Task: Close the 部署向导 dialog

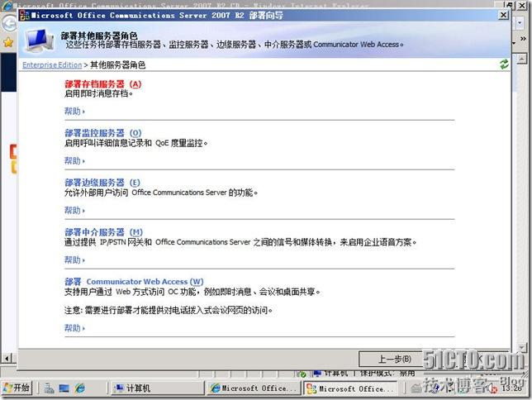Action: 503,15
